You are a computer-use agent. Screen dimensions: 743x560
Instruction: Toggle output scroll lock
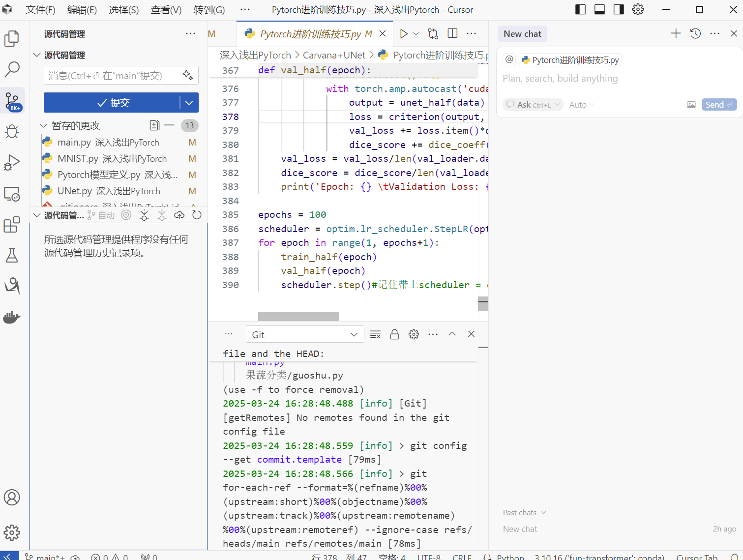(x=394, y=334)
